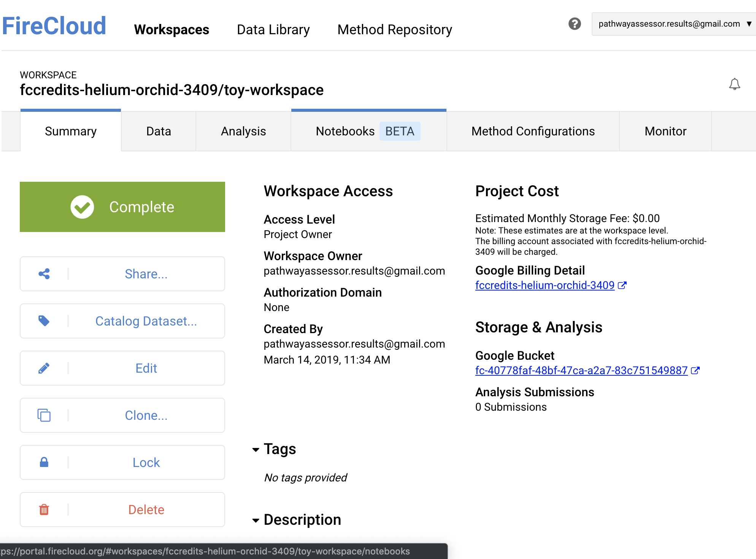Collapse the Description section
This screenshot has height=559, width=756.
256,521
